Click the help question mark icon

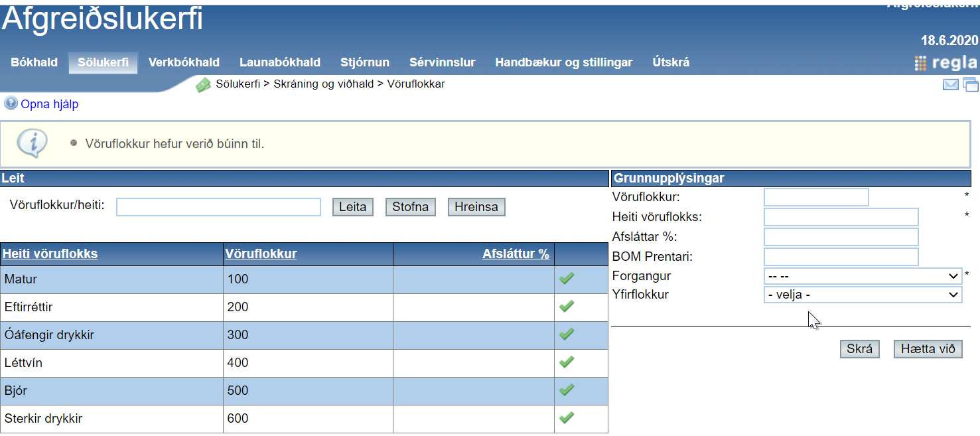click(x=11, y=104)
